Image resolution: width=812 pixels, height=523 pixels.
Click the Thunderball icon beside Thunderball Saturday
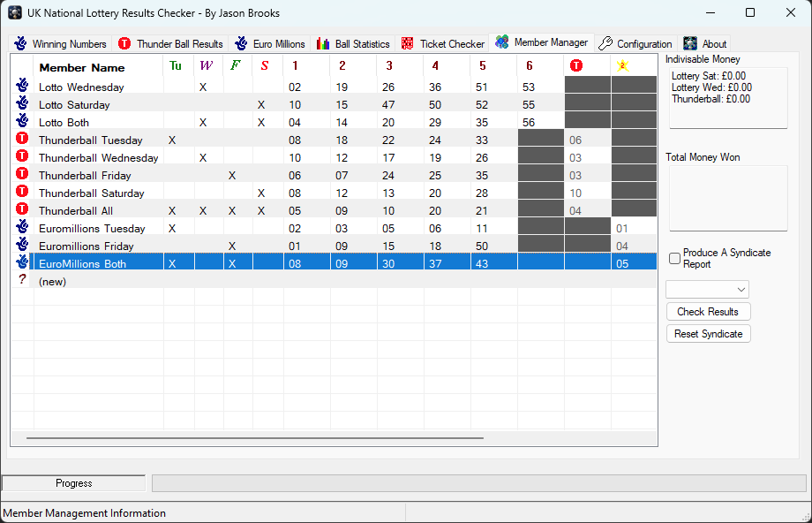click(x=22, y=191)
